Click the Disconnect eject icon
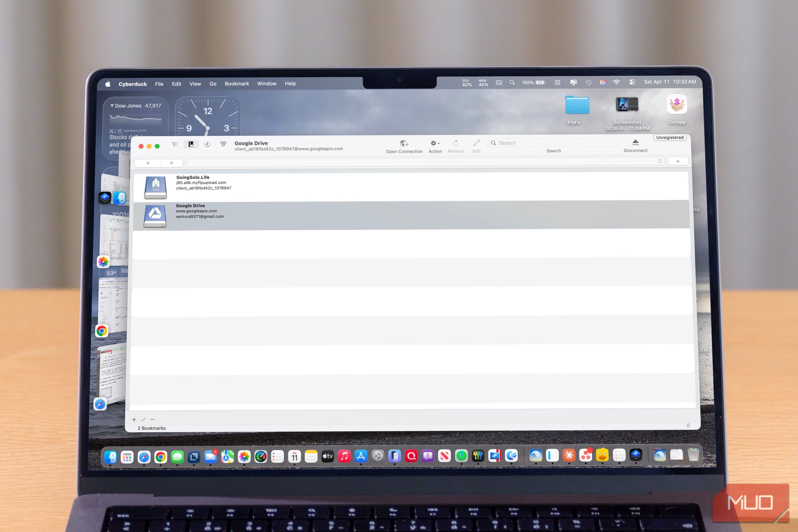Image resolution: width=798 pixels, height=532 pixels. click(x=635, y=142)
